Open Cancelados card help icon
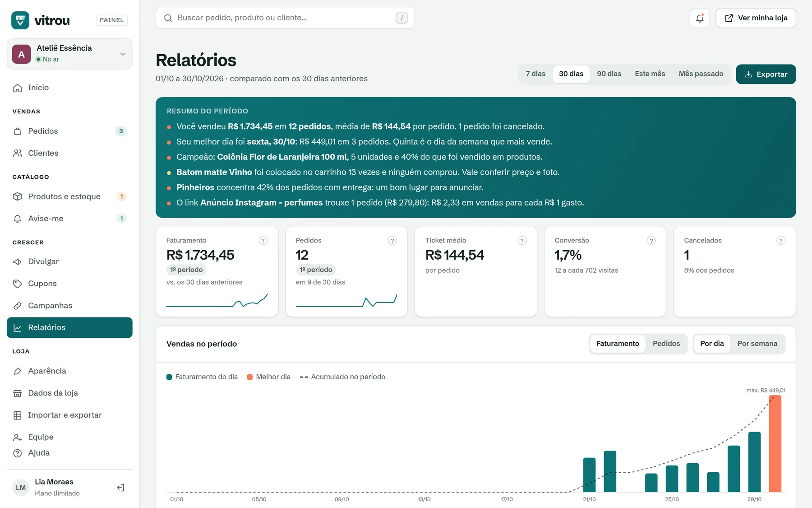 tap(781, 241)
